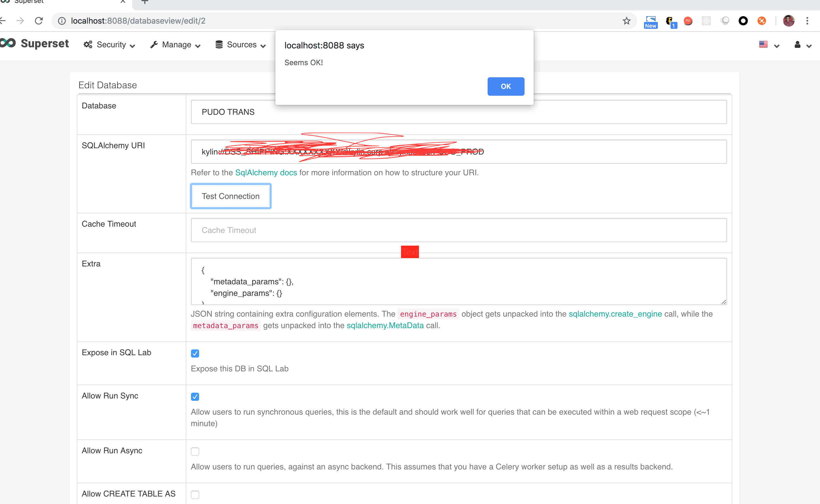Open the Security menu

(111, 44)
